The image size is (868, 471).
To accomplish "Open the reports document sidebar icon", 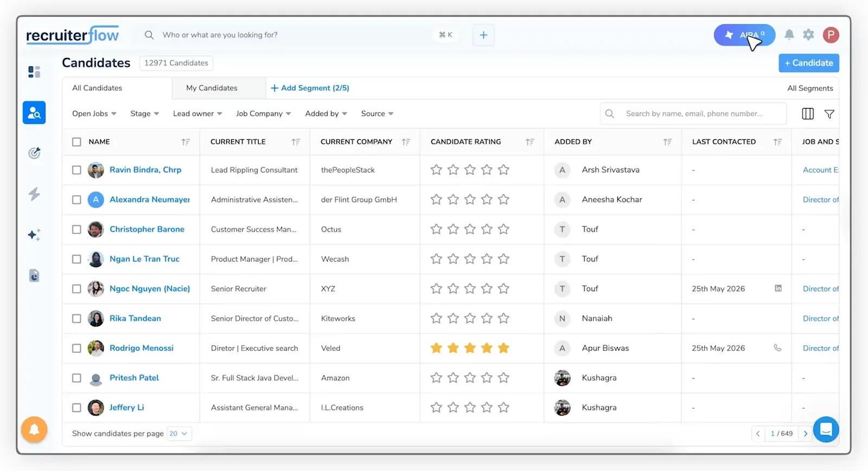I will (34, 275).
